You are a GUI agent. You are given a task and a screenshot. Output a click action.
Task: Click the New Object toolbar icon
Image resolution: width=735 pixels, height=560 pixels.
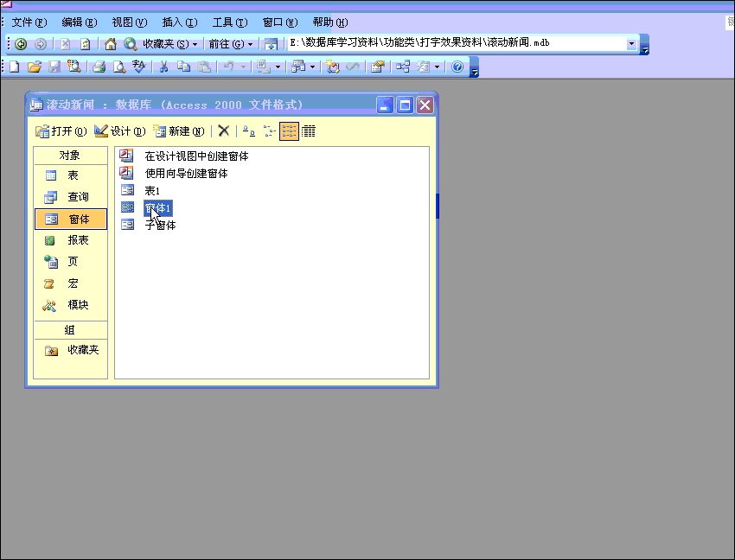424,67
